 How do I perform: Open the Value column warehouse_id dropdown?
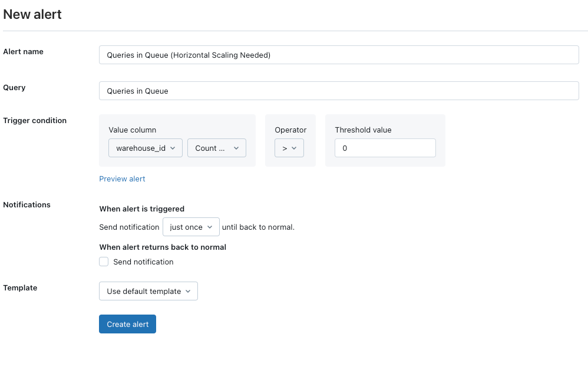145,148
